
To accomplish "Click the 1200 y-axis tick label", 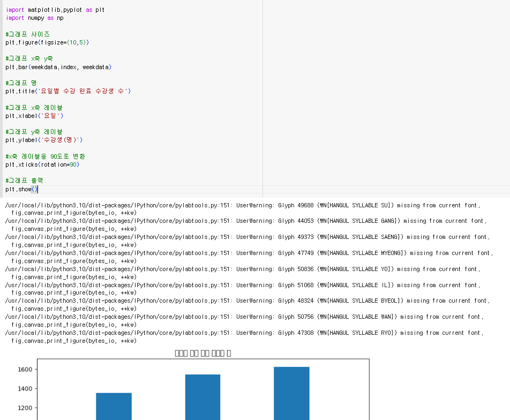I will point(25,408).
